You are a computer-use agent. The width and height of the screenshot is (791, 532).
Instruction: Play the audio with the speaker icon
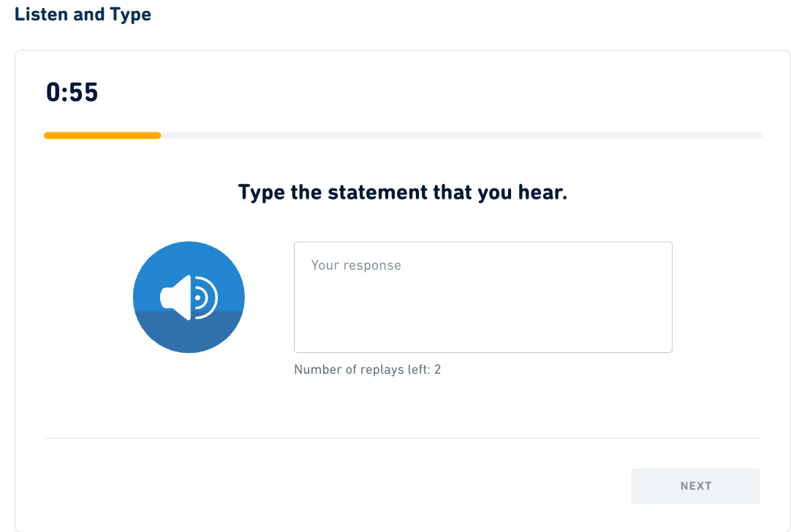189,297
